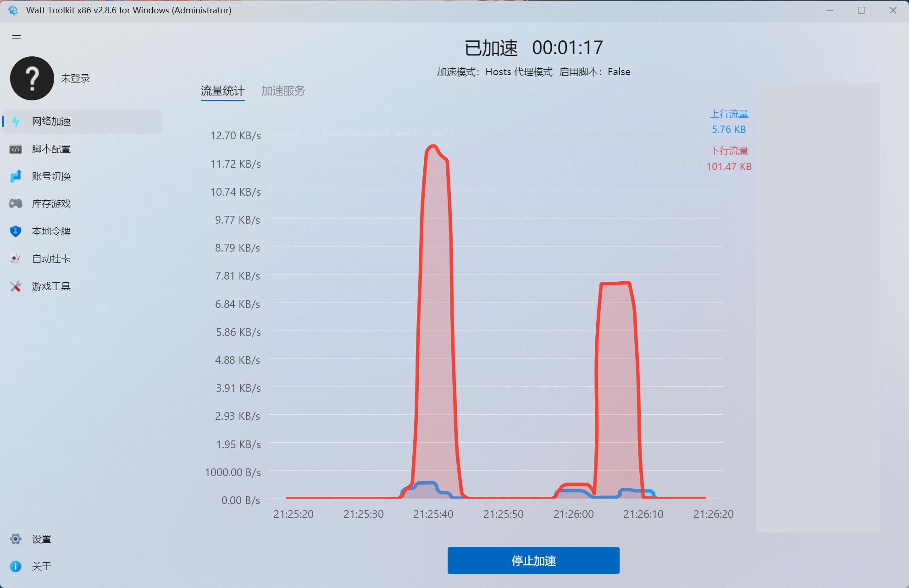
Task: Select the 网络加速 lightning icon
Action: click(x=16, y=121)
